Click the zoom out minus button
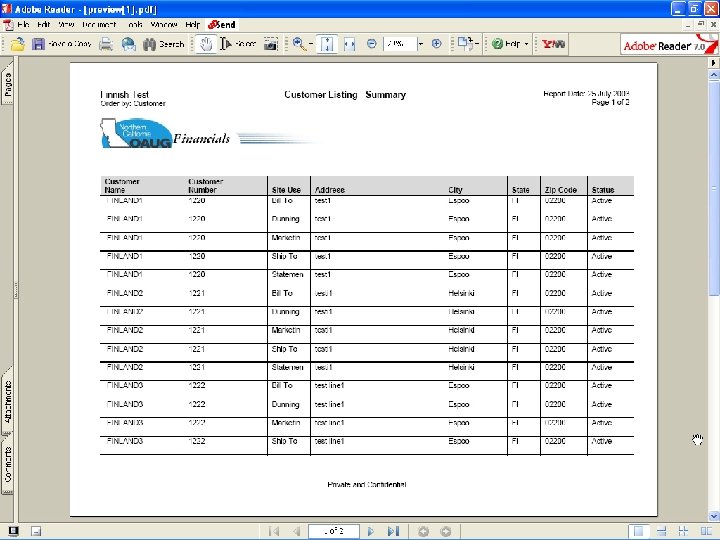Image resolution: width=720 pixels, height=540 pixels. 371,44
